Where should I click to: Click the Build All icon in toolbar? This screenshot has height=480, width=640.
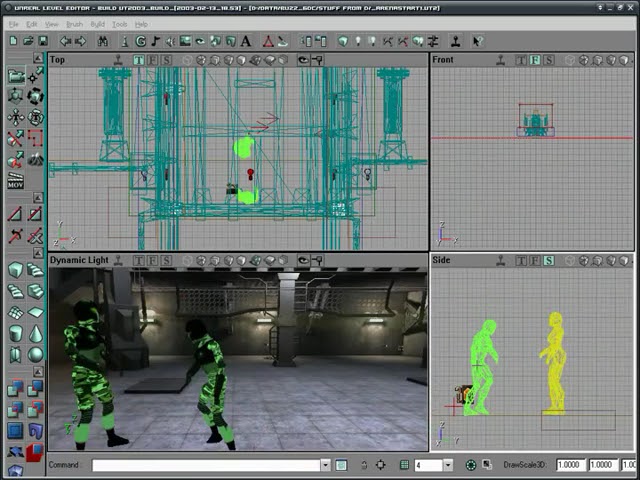point(418,41)
